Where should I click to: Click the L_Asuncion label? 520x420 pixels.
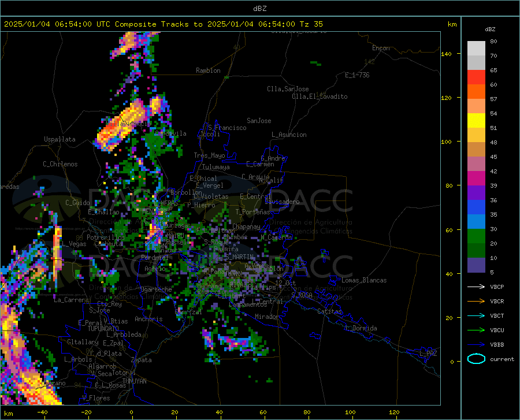pos(289,135)
